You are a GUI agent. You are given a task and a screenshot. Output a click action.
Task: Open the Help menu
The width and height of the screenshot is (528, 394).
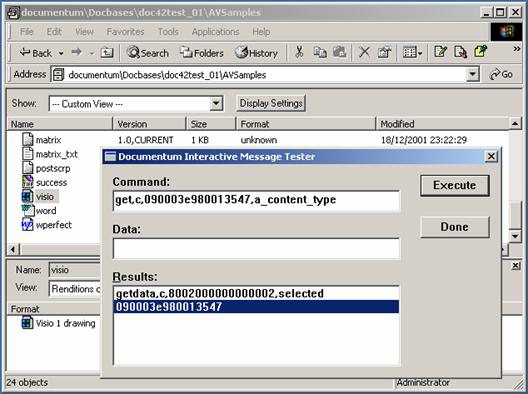click(261, 32)
